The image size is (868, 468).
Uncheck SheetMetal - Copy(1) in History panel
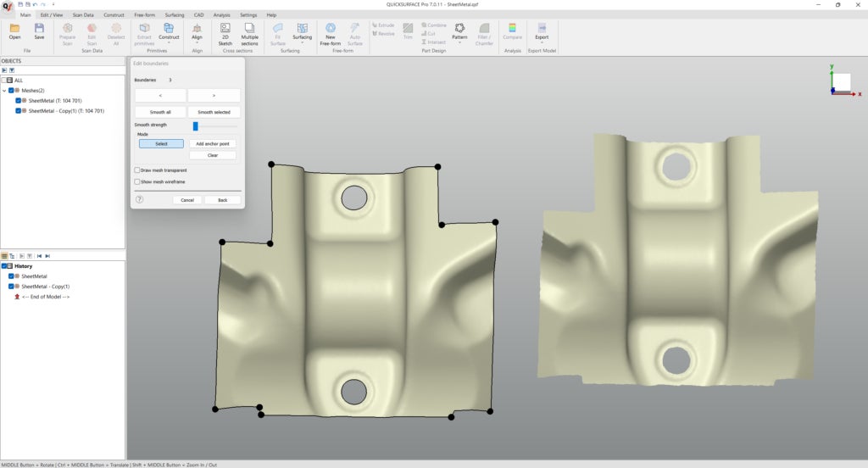pyautogui.click(x=11, y=287)
